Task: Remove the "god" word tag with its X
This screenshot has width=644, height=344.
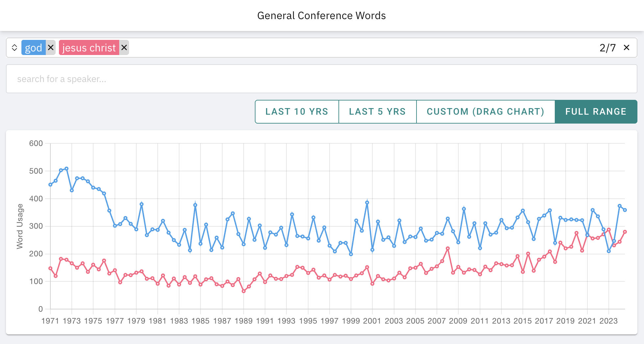Action: coord(51,47)
